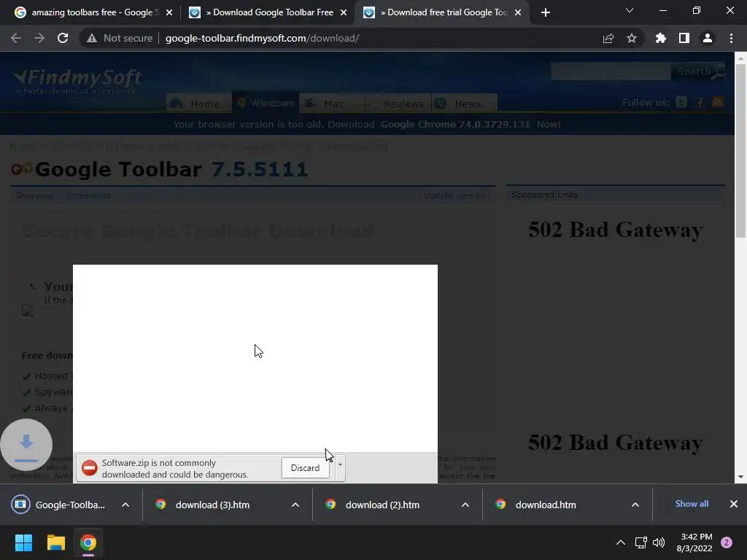Bookmark this page with the star icon
747x560 pixels.
pos(631,38)
